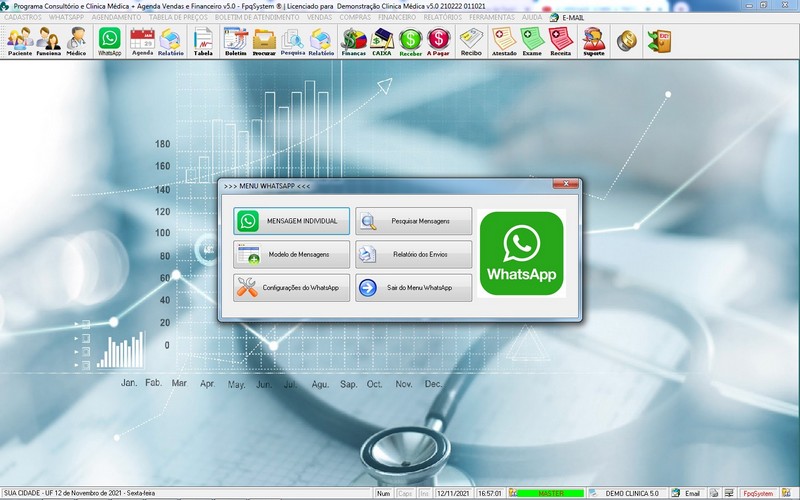800x500 pixels.
Task: Open the FERRAMENTAS menu
Action: [x=492, y=17]
